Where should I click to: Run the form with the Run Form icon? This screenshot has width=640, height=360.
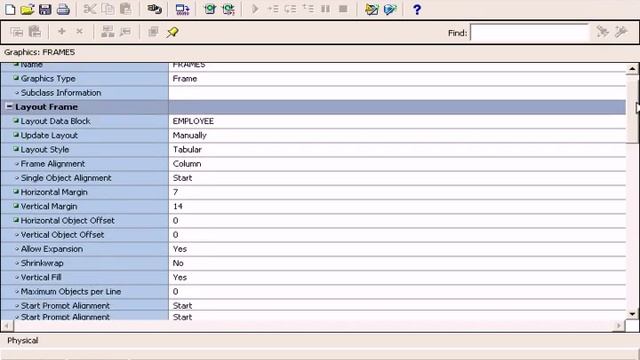coord(210,9)
